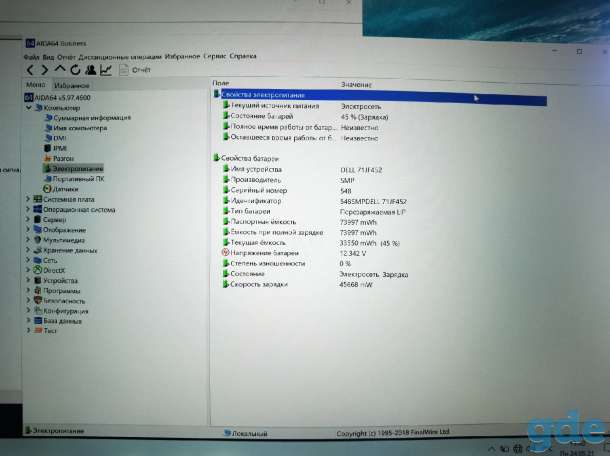The image size is (610, 456).
Task: Click the База данных tree icon
Action: tap(38, 321)
